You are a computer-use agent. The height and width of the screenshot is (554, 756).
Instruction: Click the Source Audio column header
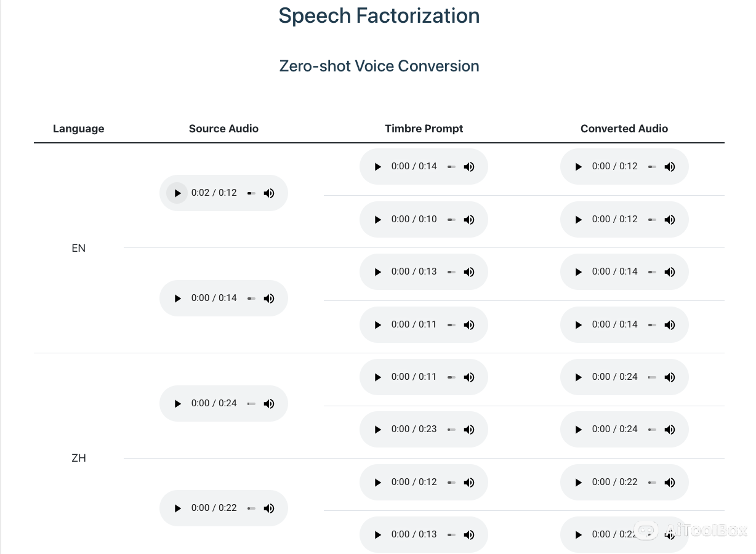[223, 129]
